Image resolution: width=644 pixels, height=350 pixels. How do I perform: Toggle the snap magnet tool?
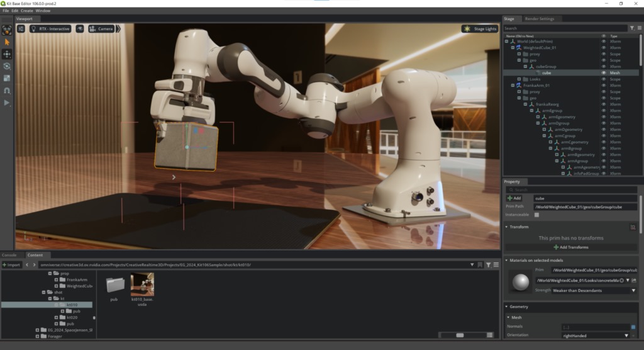point(6,91)
